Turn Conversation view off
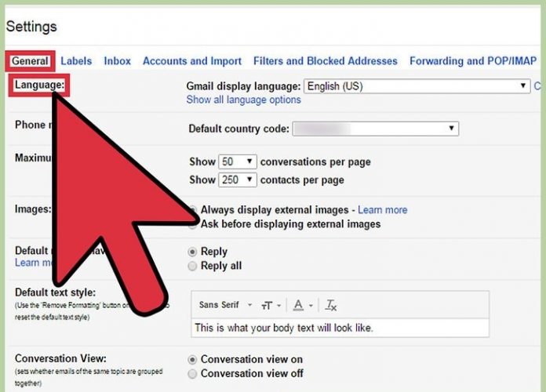Image resolution: width=546 pixels, height=392 pixels. tap(193, 373)
